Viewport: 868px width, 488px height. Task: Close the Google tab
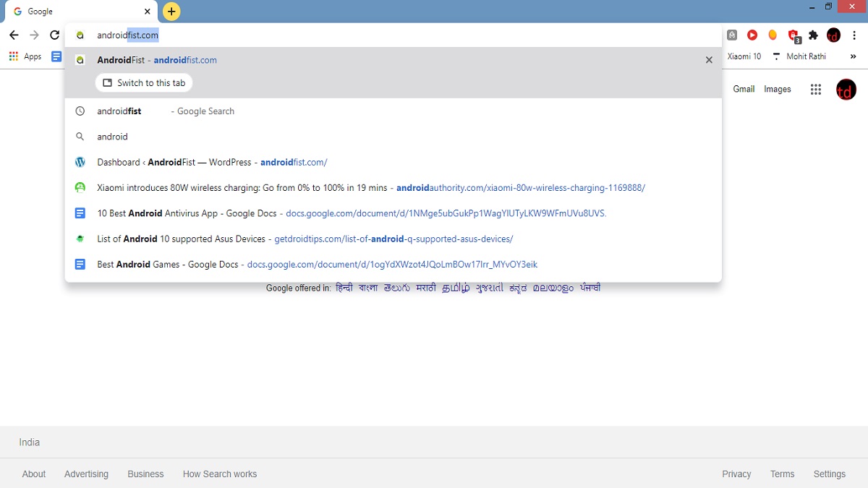click(x=148, y=12)
